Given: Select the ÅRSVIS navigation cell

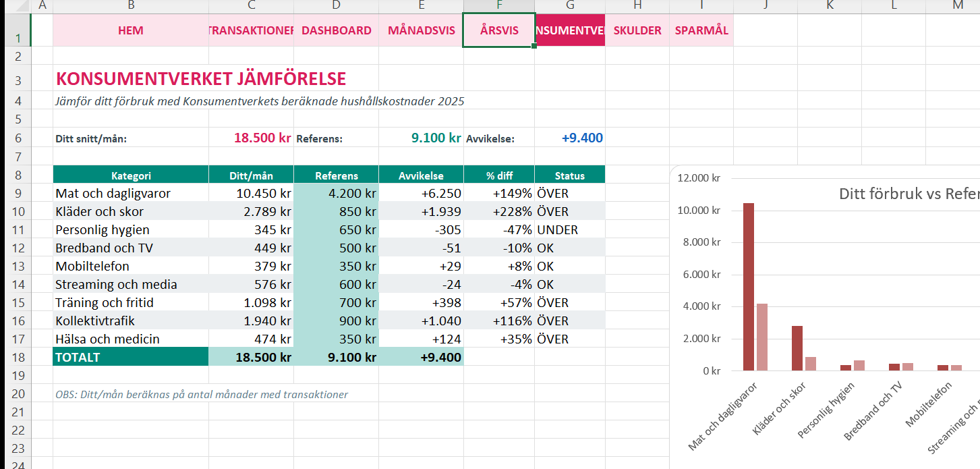Looking at the screenshot, I should [x=499, y=30].
